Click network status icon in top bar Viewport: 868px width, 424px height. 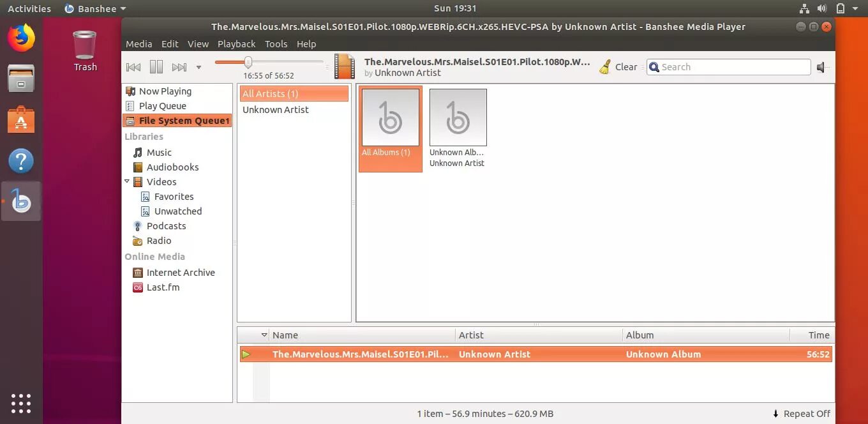[804, 9]
